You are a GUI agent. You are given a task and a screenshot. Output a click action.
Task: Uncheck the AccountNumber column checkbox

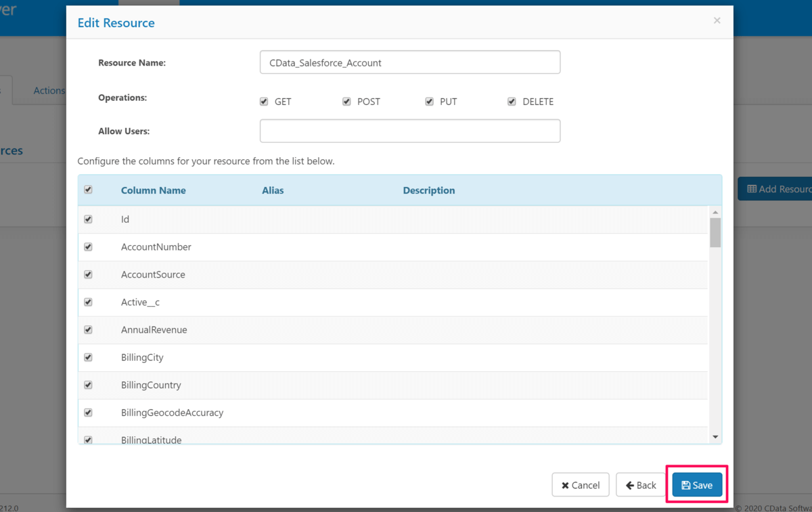[x=88, y=247]
